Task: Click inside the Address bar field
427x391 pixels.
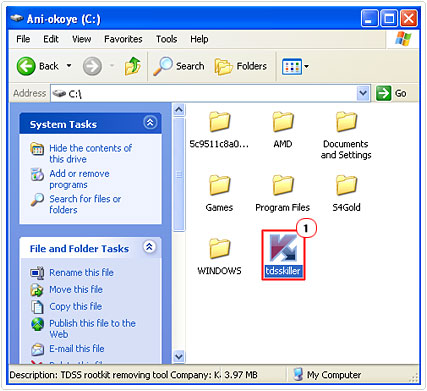Action: pos(204,94)
